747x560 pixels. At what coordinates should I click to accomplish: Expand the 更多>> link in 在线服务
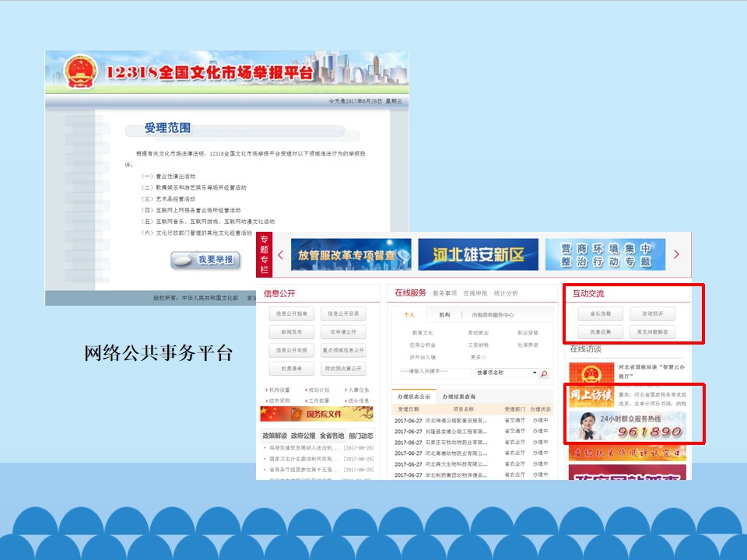[x=478, y=357]
